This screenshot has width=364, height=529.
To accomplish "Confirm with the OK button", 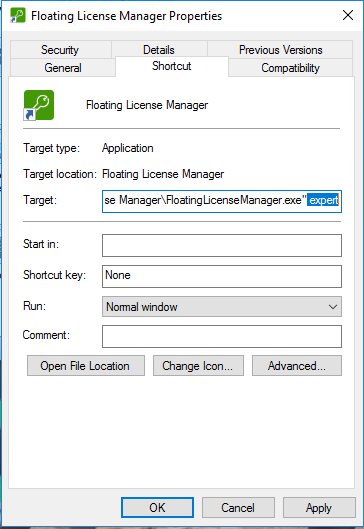I will [158, 507].
